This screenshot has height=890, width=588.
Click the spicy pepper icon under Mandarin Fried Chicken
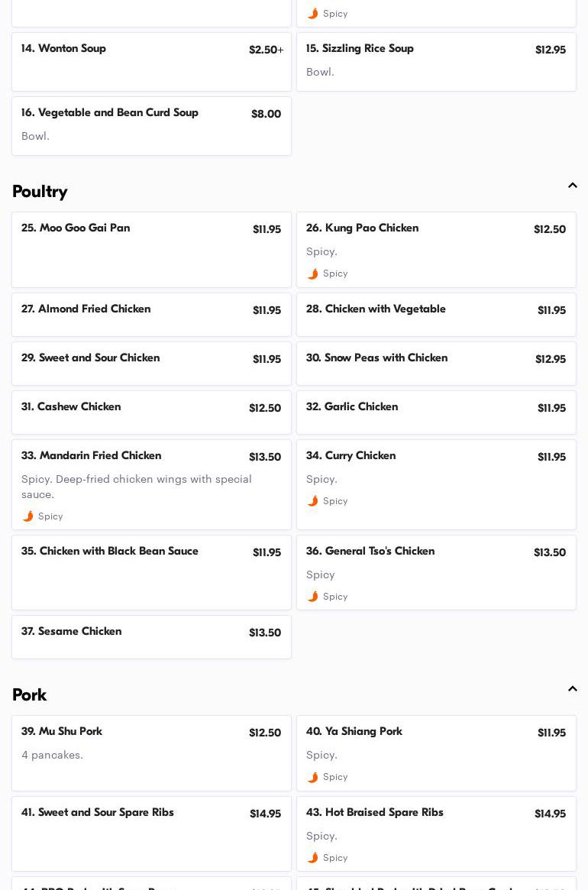point(28,516)
